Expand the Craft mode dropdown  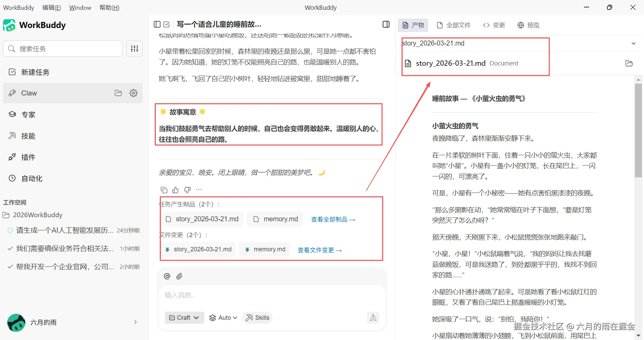(184, 318)
